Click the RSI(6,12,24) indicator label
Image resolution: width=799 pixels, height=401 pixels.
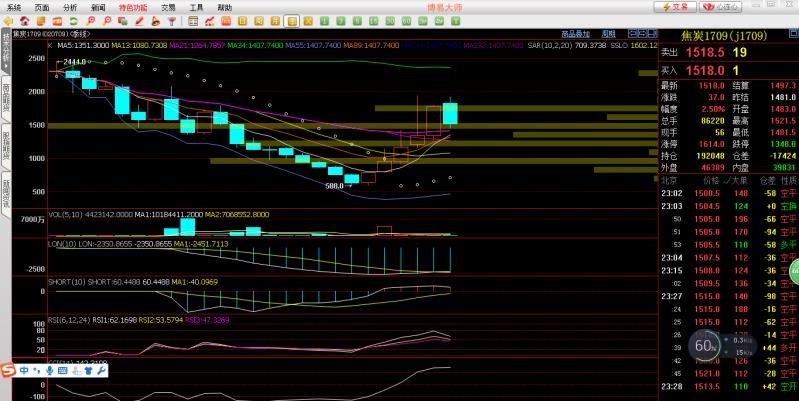(x=69, y=320)
